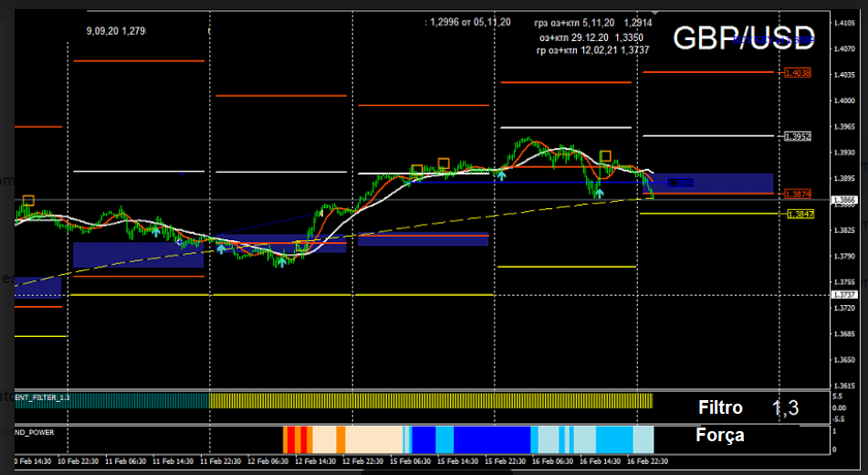Click the yellow section of trend filter histogram
This screenshot has height=475, width=868.
(429, 400)
